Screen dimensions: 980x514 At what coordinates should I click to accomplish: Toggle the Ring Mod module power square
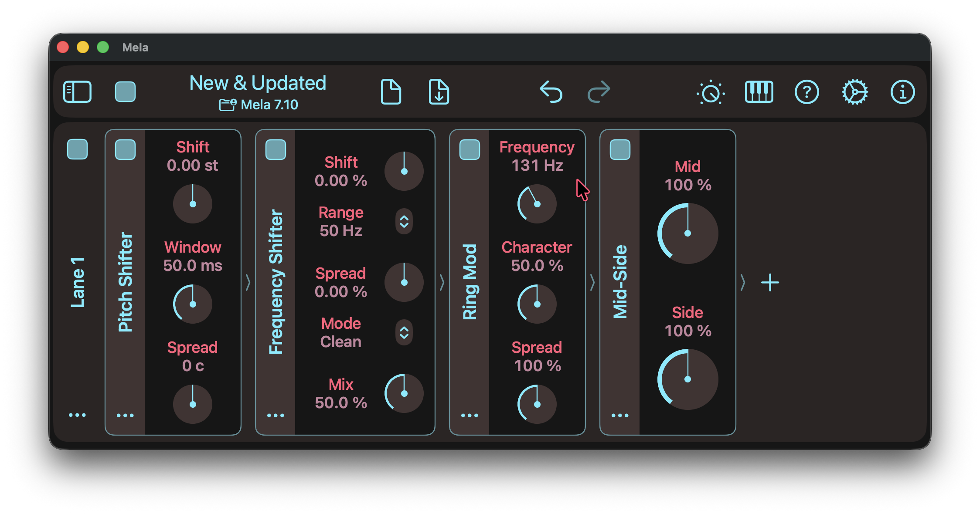pyautogui.click(x=470, y=149)
